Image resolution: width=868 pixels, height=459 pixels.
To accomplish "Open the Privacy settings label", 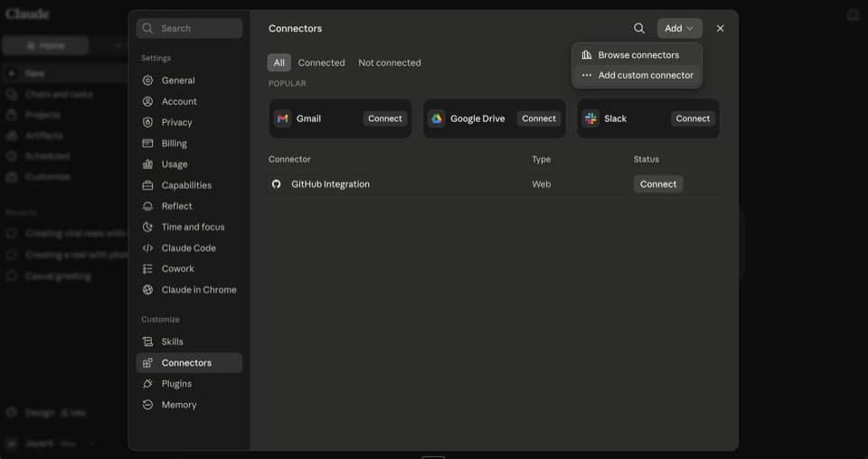I will tap(176, 122).
